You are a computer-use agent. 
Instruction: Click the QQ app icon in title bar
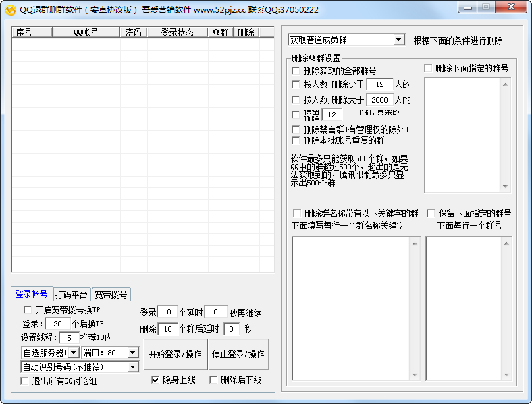click(x=10, y=9)
